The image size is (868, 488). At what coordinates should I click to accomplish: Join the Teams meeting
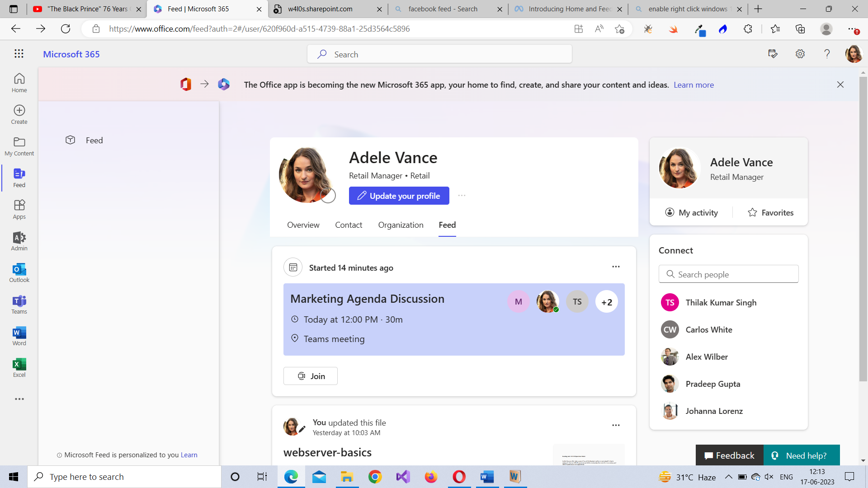click(311, 376)
